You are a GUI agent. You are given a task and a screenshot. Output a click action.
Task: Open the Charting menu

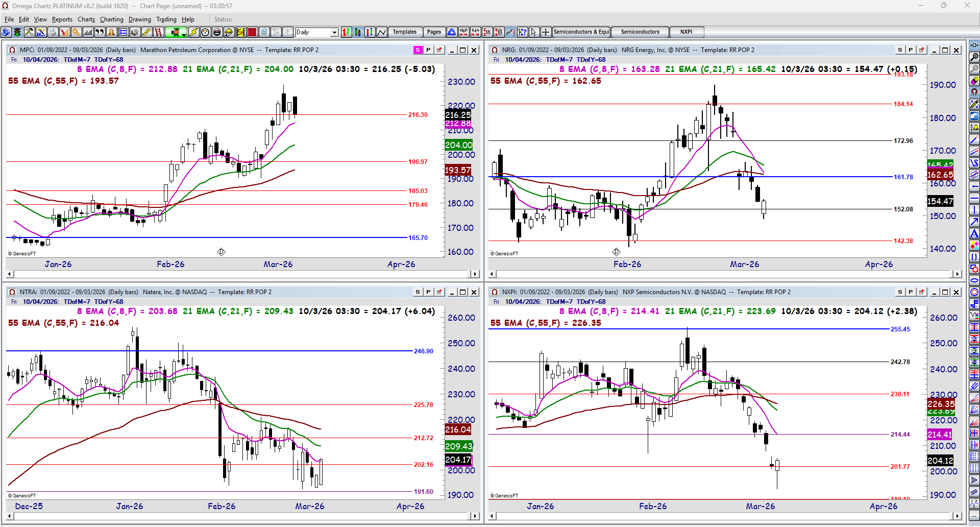click(x=112, y=19)
